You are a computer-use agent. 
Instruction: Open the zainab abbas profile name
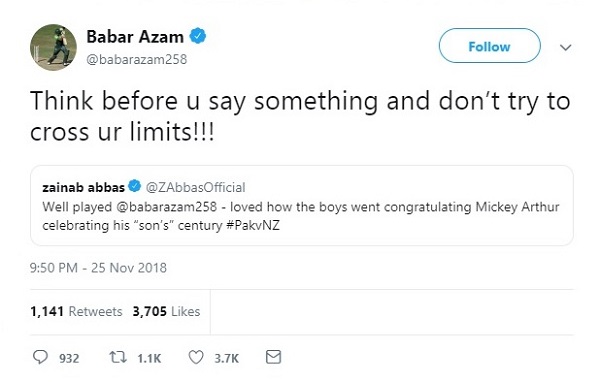point(83,188)
